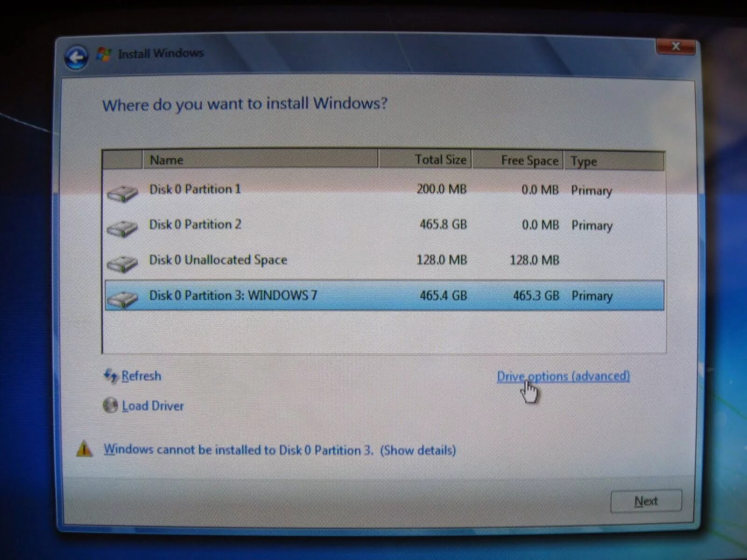Select the Disk 0 Unallocated Space row
Image resolution: width=747 pixels, height=560 pixels.
[x=384, y=260]
